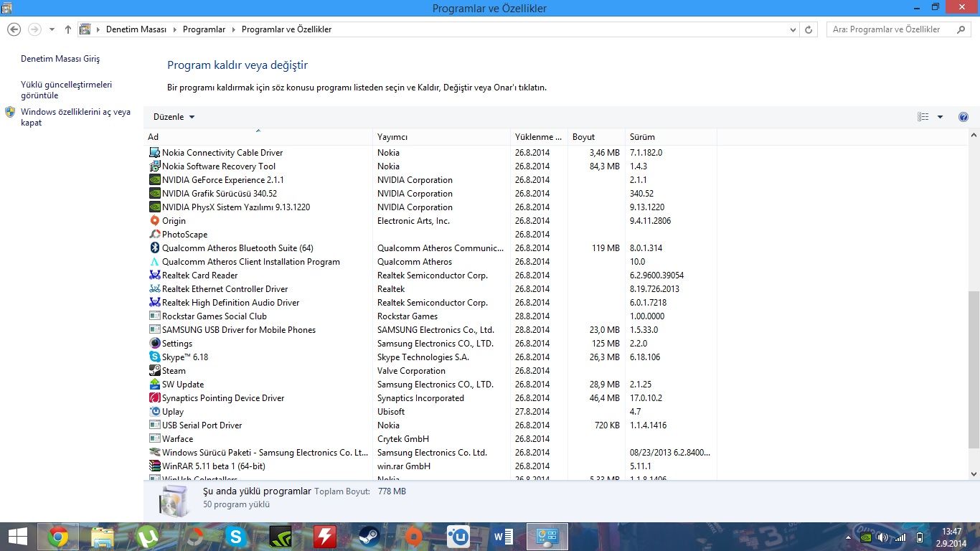This screenshot has width=980, height=551.
Task: Click the Nokia Software Recovery Tool icon
Action: tap(154, 166)
